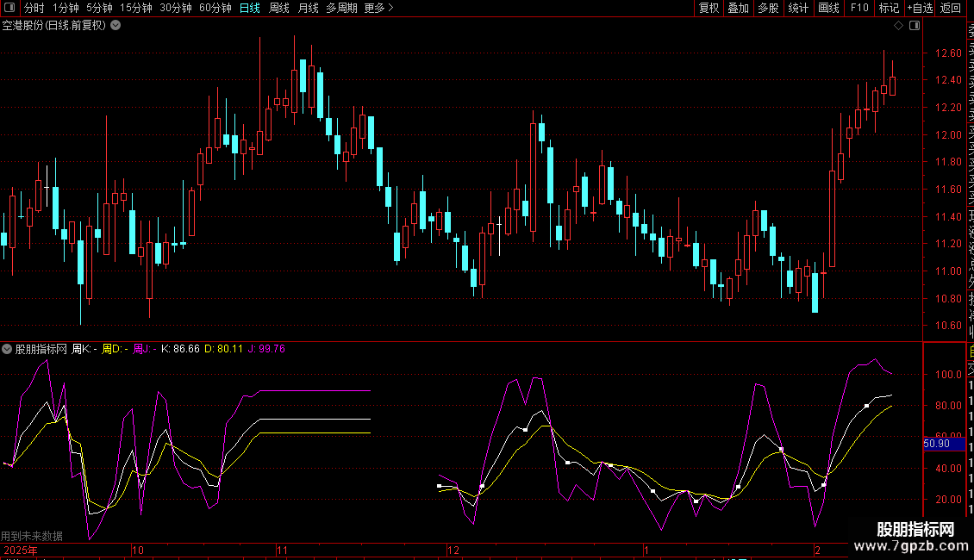
Task: Switch to the 周线 weekly period
Action: [x=279, y=8]
